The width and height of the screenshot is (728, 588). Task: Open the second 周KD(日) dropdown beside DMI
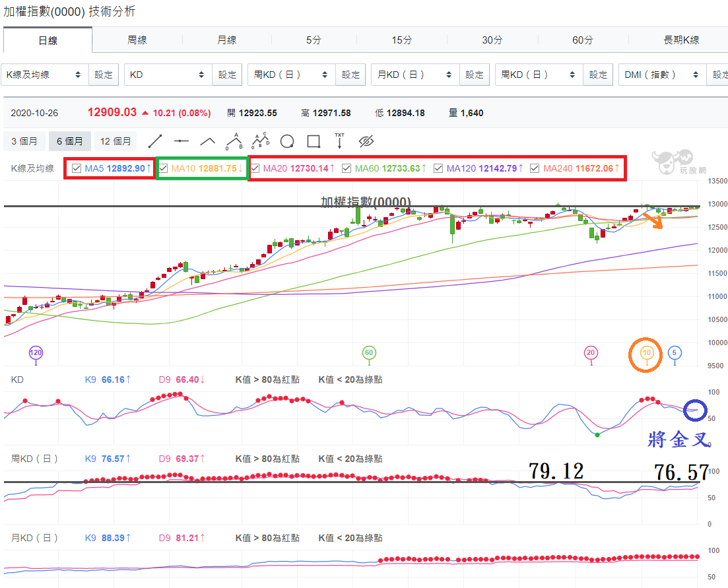pyautogui.click(x=539, y=75)
